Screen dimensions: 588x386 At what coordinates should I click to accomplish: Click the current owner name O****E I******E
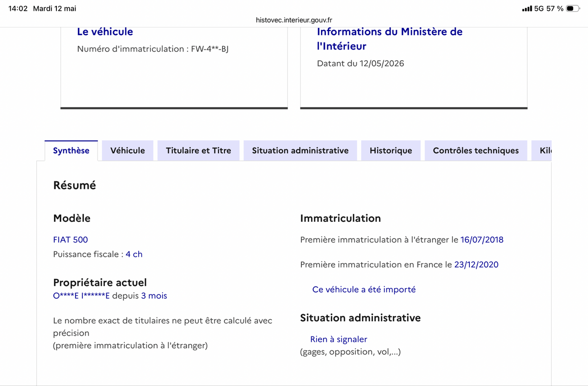pyautogui.click(x=81, y=296)
